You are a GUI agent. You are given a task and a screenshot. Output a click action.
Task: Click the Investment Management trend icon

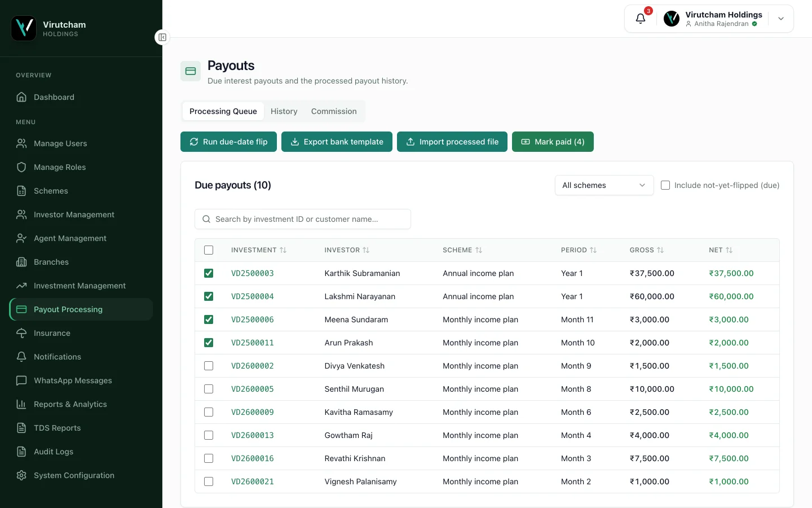(21, 286)
